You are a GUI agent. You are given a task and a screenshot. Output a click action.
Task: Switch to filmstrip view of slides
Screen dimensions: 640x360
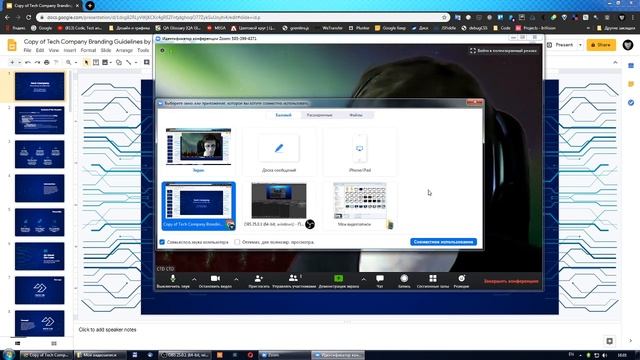coord(18,344)
